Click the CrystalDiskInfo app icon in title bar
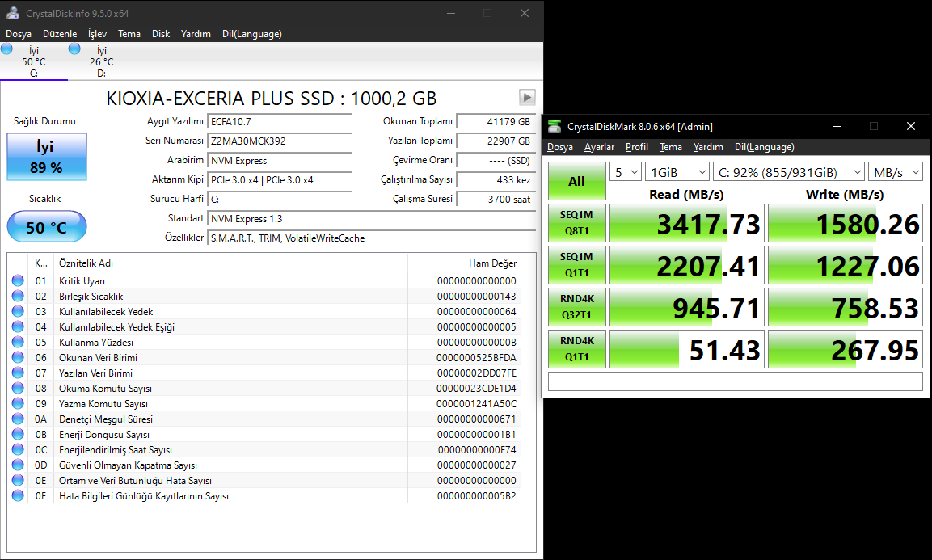 tap(12, 12)
